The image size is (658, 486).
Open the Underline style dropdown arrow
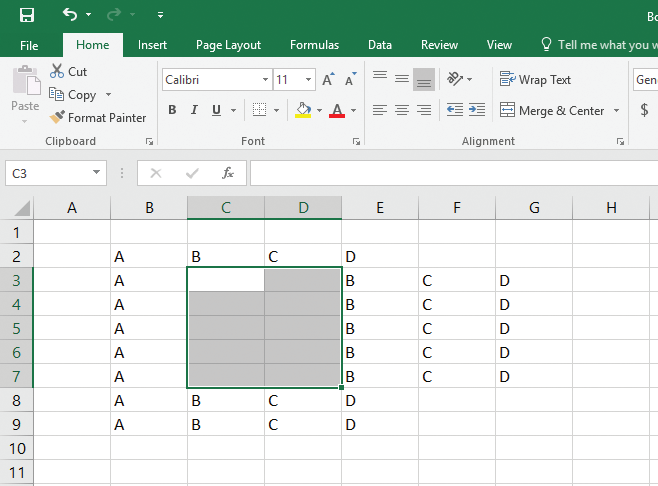[233, 110]
